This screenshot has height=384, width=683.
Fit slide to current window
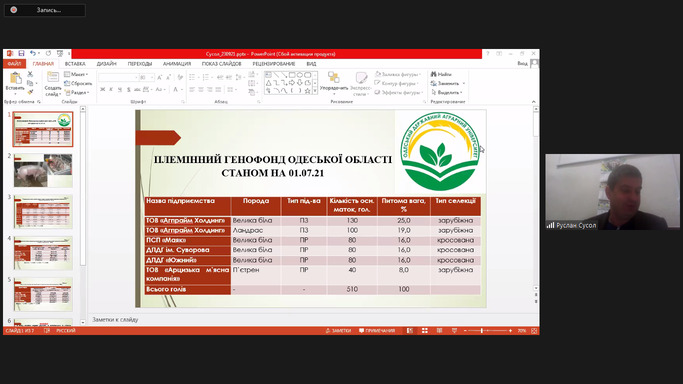534,331
